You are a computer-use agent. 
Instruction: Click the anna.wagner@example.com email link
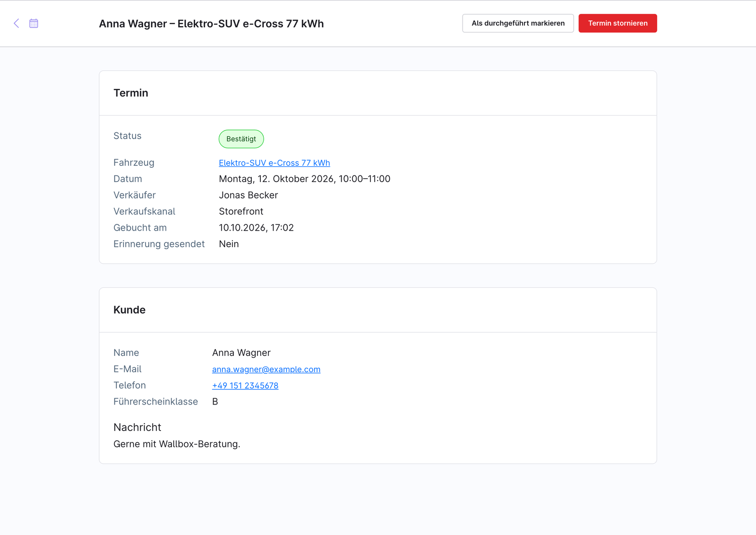[x=266, y=369]
